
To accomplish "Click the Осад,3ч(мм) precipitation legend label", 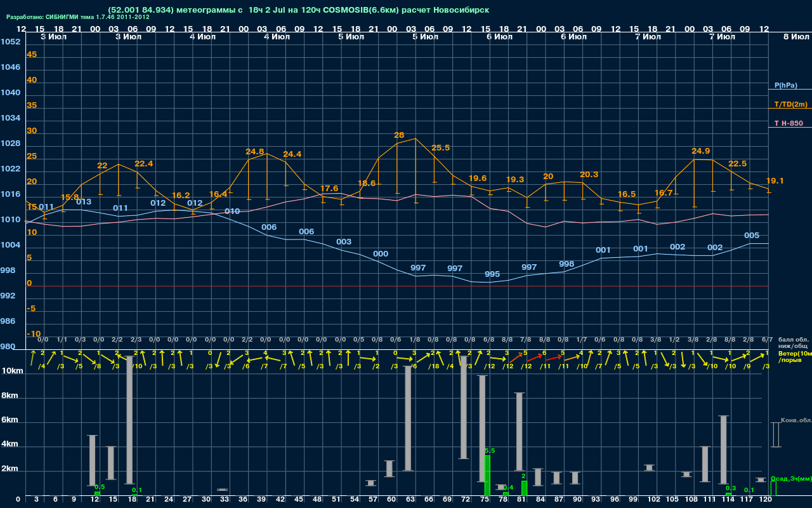I will click(x=790, y=478).
